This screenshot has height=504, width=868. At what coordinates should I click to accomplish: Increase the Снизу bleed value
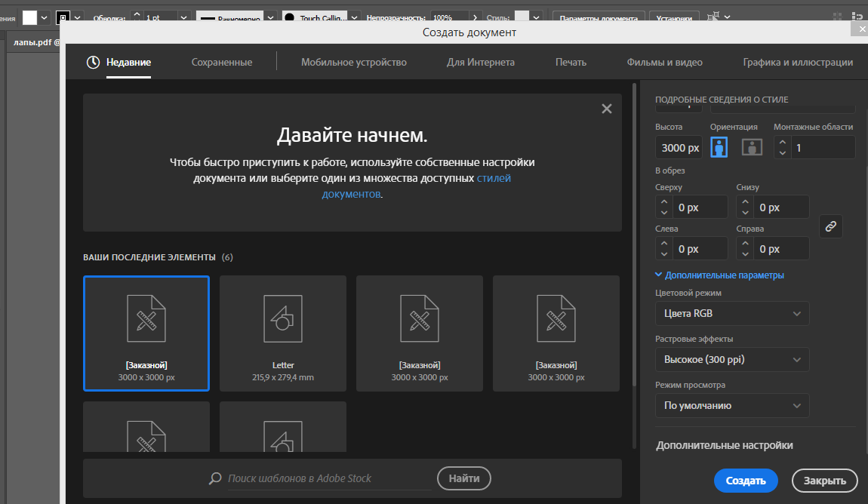(x=745, y=202)
